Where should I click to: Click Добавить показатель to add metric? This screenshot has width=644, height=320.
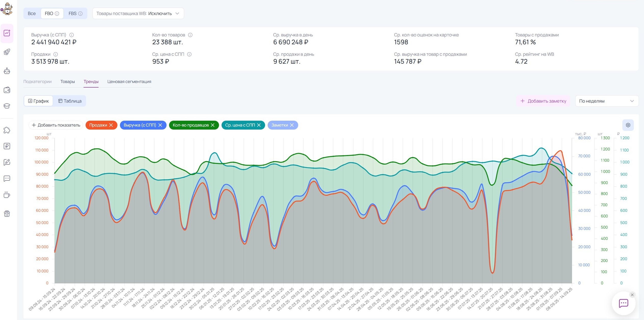point(56,125)
